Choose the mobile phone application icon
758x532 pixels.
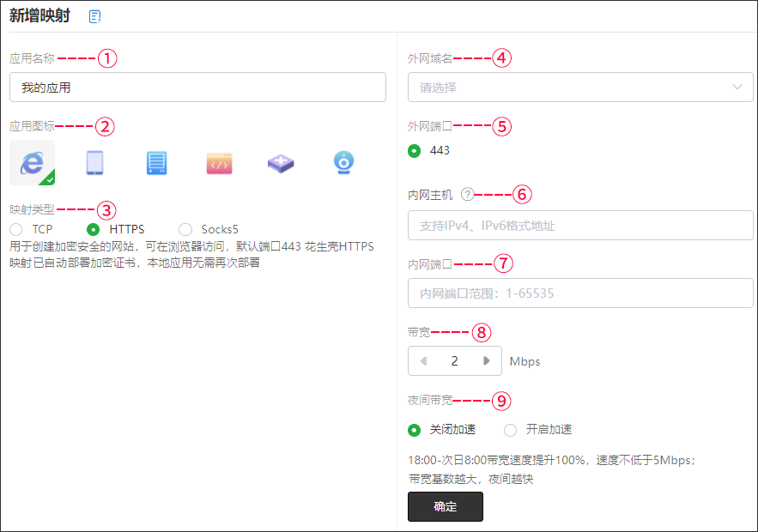click(x=94, y=162)
